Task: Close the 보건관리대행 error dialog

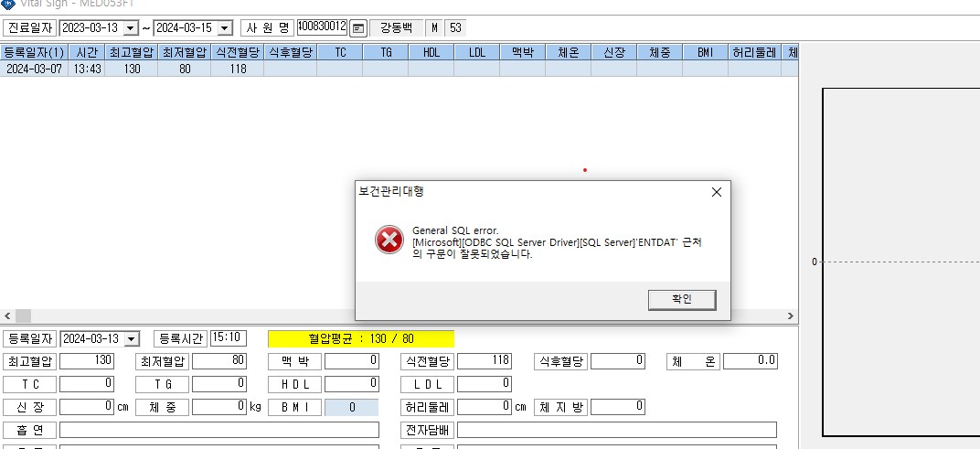Action: click(716, 192)
